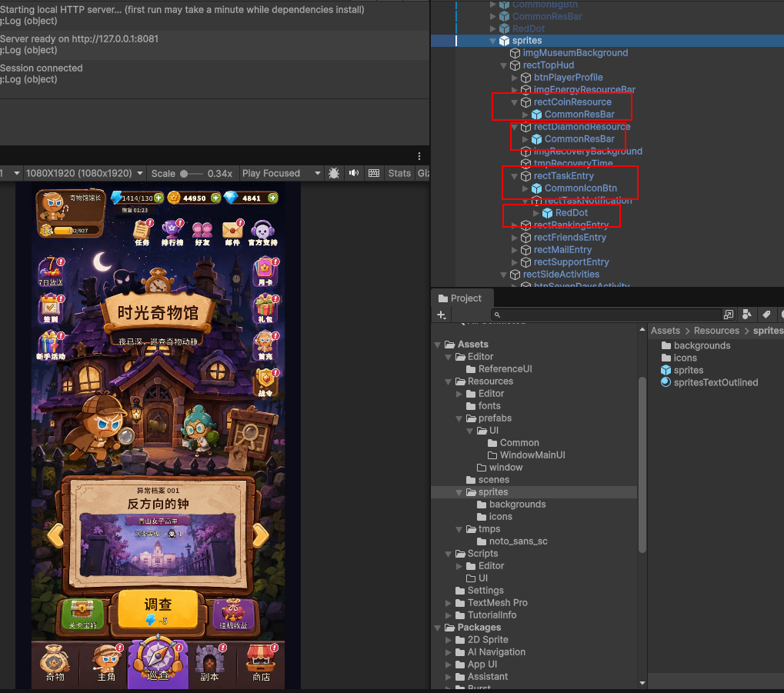
Task: Select imgMuseumBackground in Hierarchy
Action: [575, 53]
